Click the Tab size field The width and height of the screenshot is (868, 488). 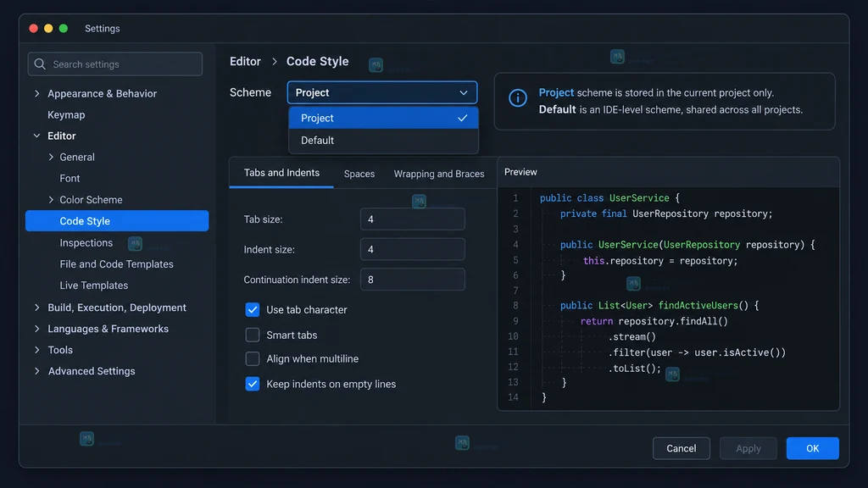(x=413, y=219)
